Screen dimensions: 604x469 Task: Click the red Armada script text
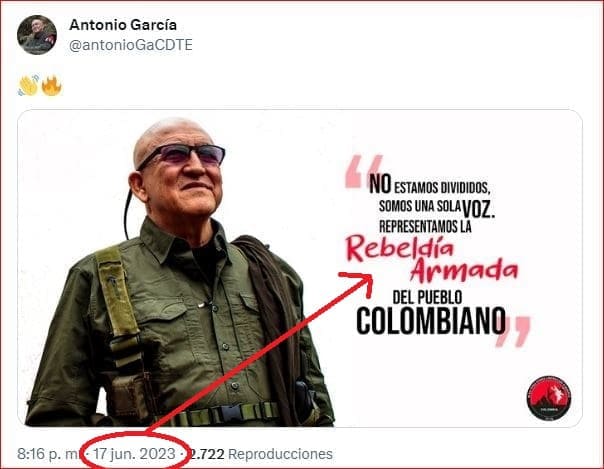(x=465, y=270)
